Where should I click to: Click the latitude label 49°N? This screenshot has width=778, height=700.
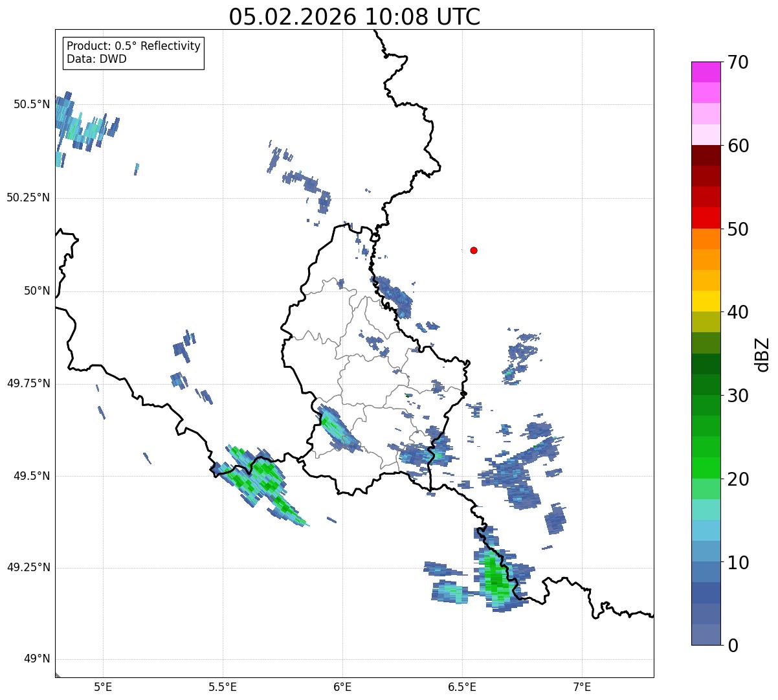37,659
